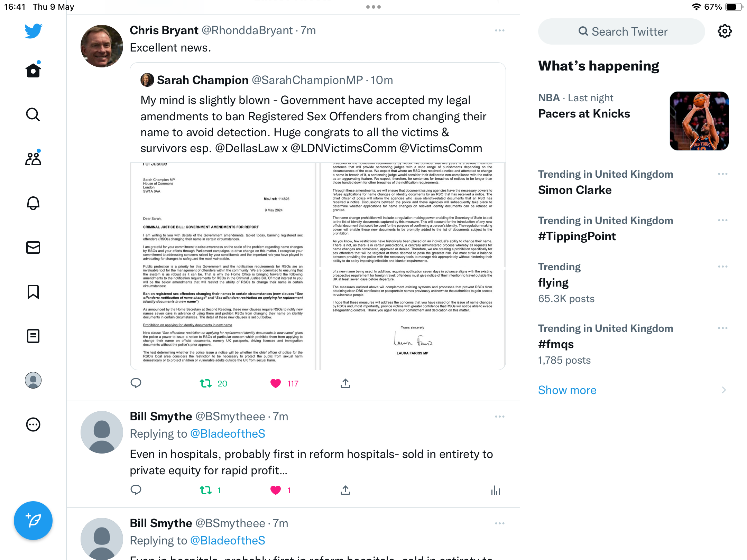747x560 pixels.
Task: Click the Search Twitter field
Action: point(621,31)
